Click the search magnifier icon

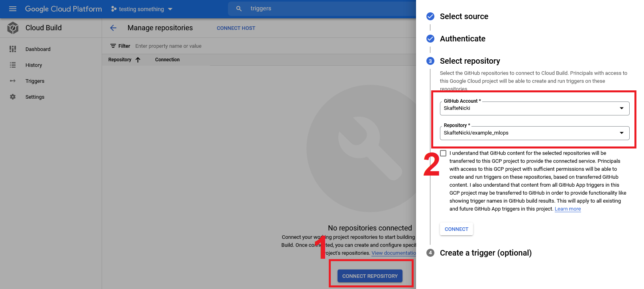pyautogui.click(x=239, y=9)
